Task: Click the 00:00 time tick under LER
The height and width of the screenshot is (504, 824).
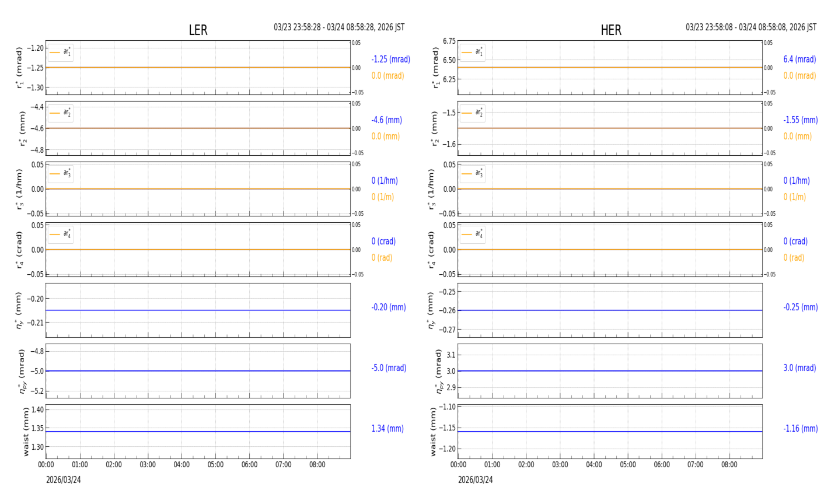Action: [x=46, y=465]
